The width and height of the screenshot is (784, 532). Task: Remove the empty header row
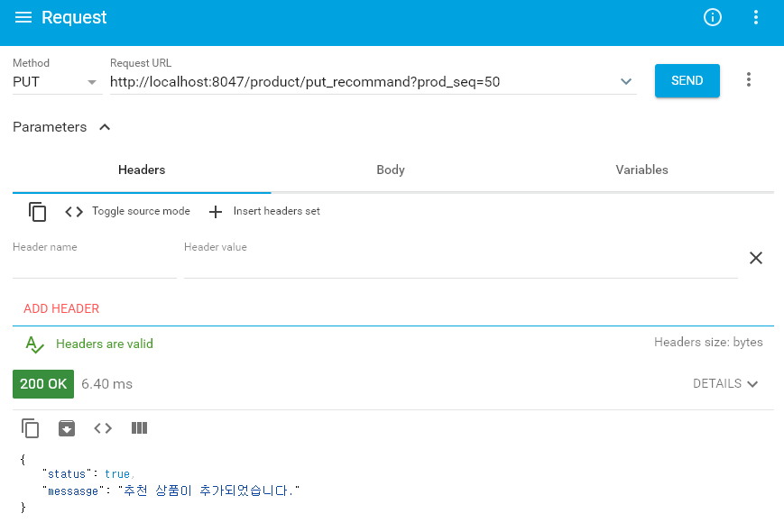[x=755, y=258]
